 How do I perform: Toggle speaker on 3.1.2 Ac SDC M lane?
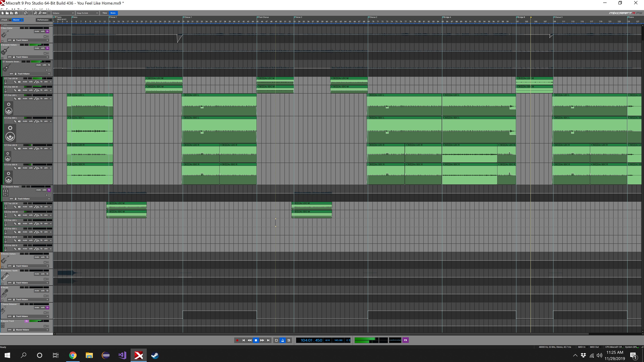pos(19,90)
